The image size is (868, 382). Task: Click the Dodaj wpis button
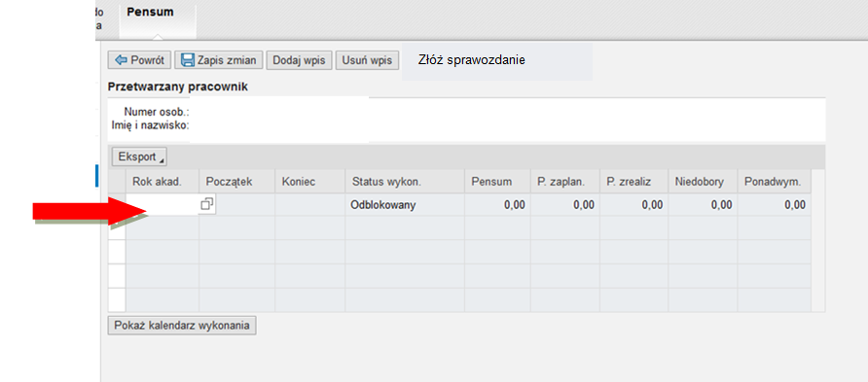pos(299,60)
